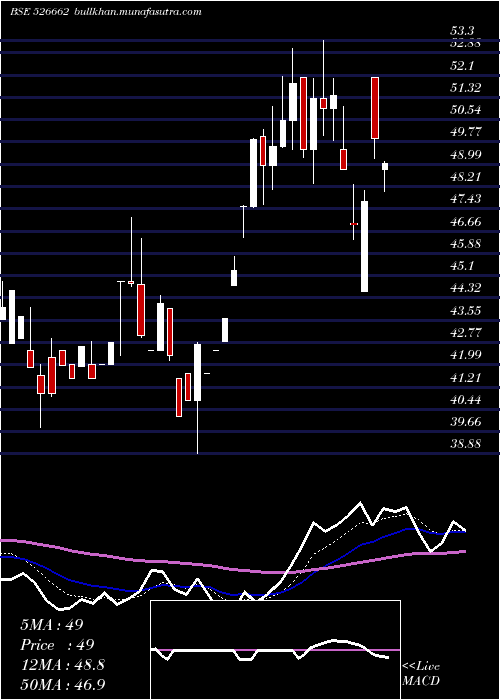The height and width of the screenshot is (700, 500).
Task: Click the long white candle from 44.32 to 47.43
Action: point(365,246)
